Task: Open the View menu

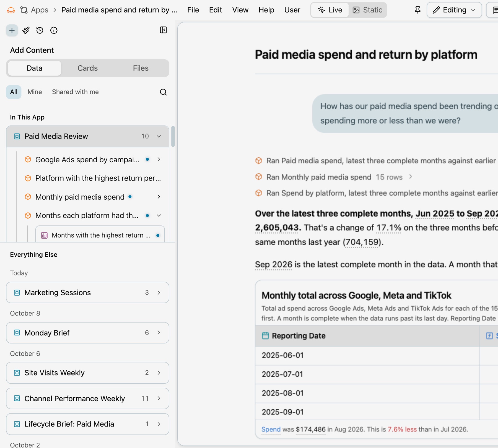Action: pyautogui.click(x=240, y=10)
